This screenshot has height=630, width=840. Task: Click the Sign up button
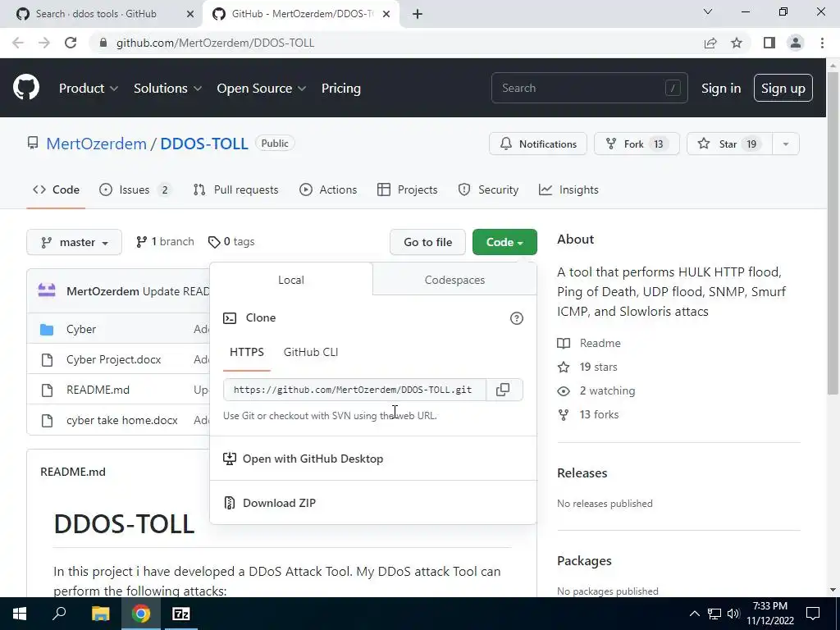[783, 89]
